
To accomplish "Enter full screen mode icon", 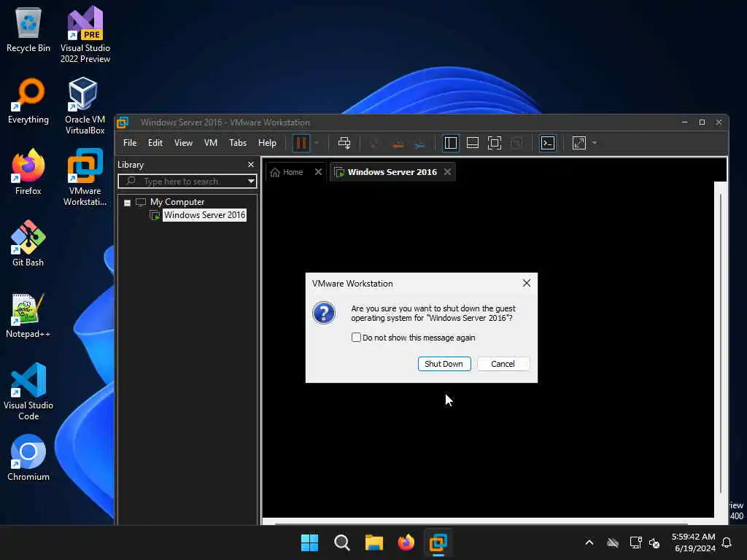I will coord(495,143).
